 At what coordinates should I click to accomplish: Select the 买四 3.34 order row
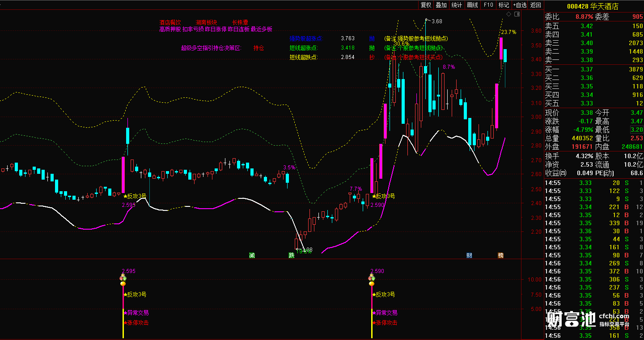tap(594, 95)
